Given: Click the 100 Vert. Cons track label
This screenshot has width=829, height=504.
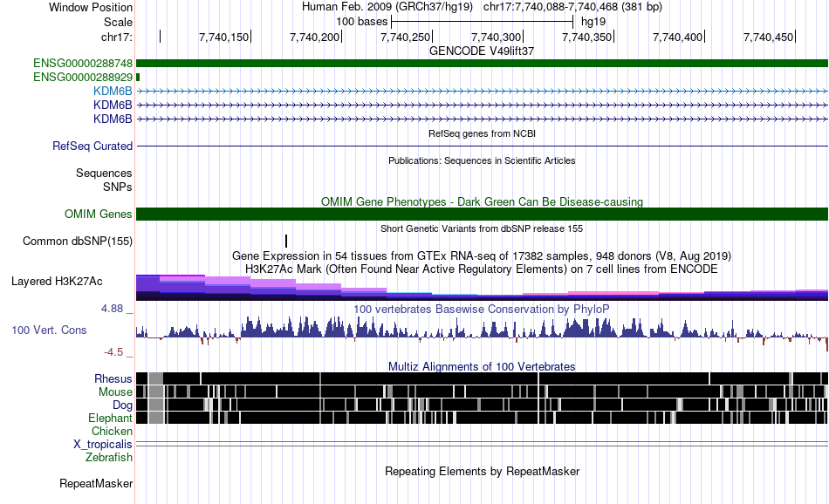Looking at the screenshot, I should pyautogui.click(x=49, y=330).
